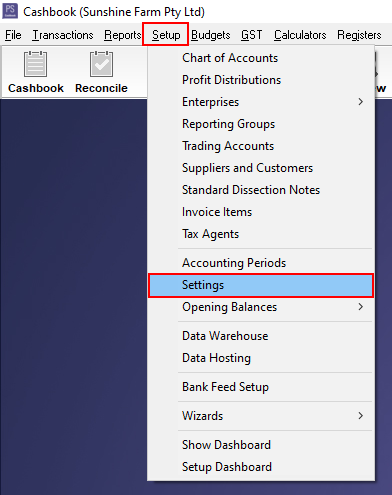Choose Show Dashboard
392x495 pixels.
coord(261,445)
